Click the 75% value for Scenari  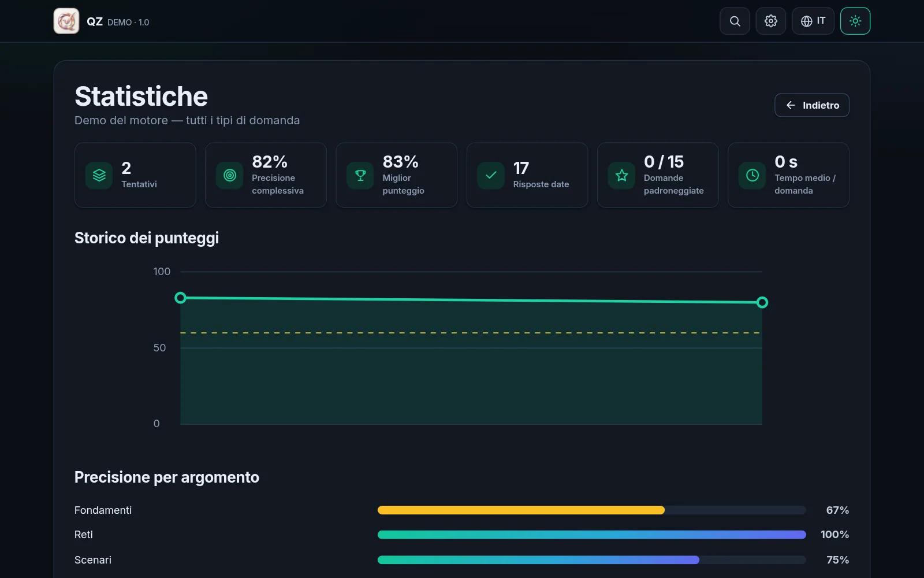pos(837,560)
